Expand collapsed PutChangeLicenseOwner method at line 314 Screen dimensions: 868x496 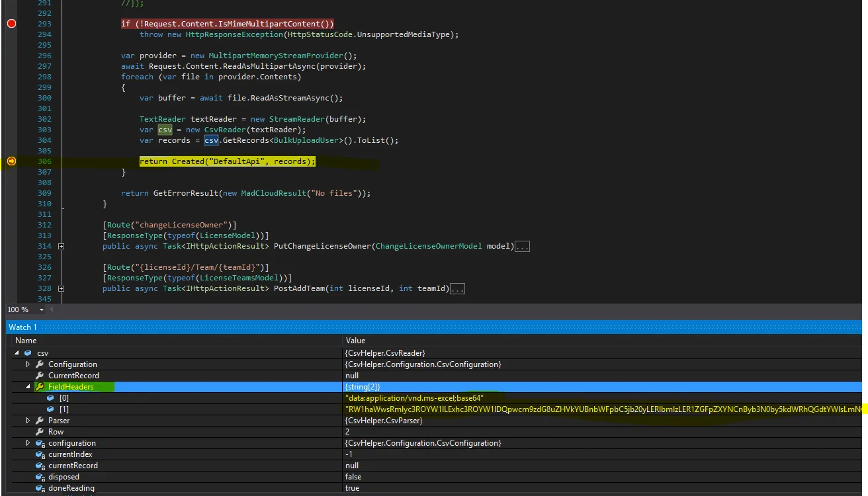[x=61, y=247]
